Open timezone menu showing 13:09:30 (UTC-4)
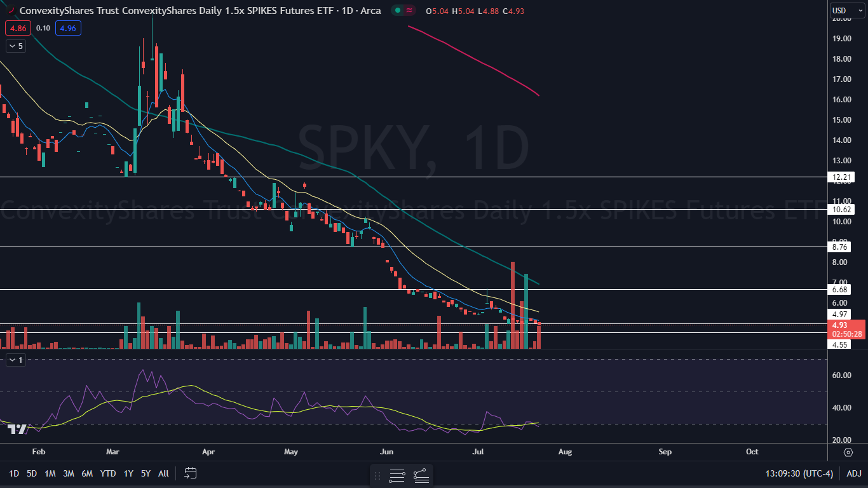Screen dimensions: 868x488 799,473
